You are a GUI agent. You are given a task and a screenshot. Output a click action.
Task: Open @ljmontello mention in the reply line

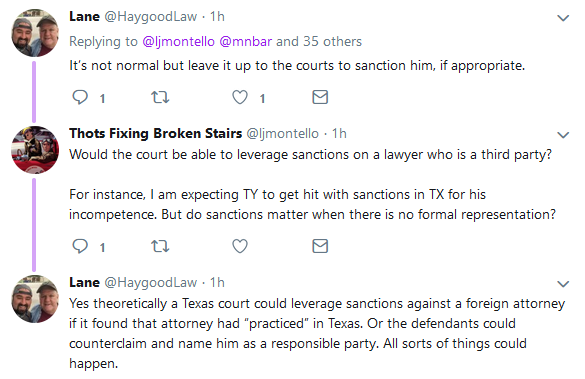pyautogui.click(x=178, y=41)
